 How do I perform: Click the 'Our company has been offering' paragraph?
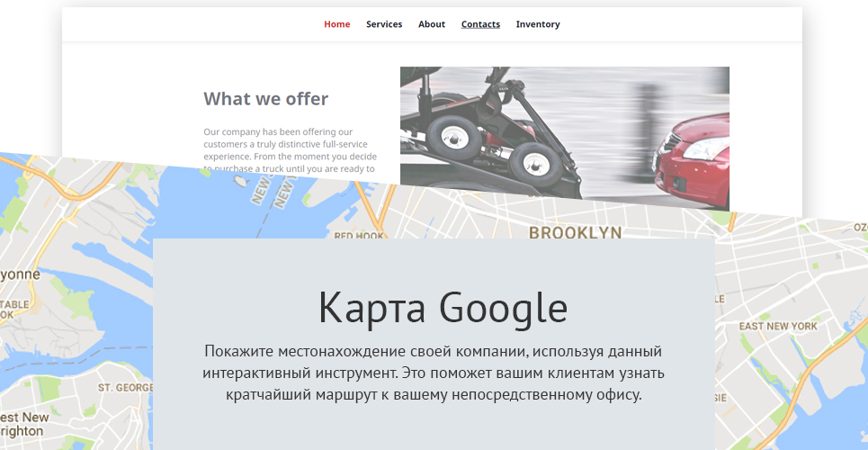(x=290, y=150)
